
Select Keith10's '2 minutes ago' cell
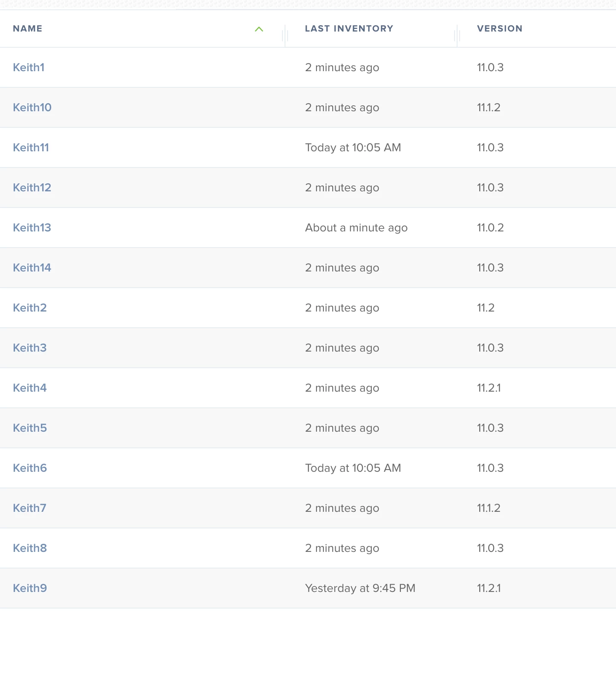pos(342,108)
